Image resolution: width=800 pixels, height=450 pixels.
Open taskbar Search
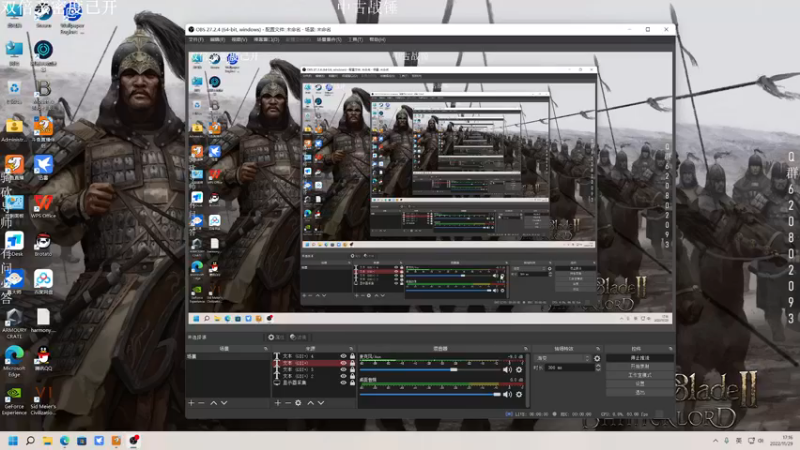[30, 440]
